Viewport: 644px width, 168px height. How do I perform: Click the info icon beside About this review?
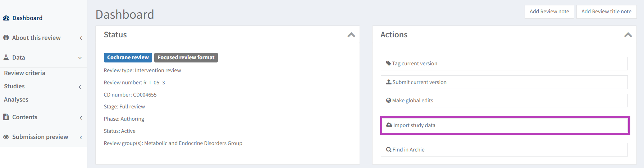6,38
